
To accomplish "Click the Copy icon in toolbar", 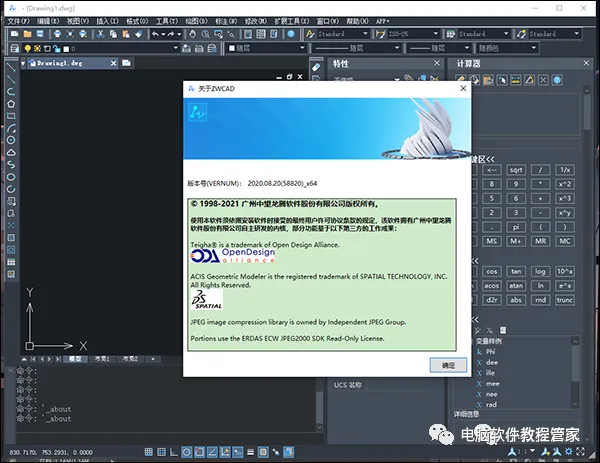I will pyautogui.click(x=113, y=34).
